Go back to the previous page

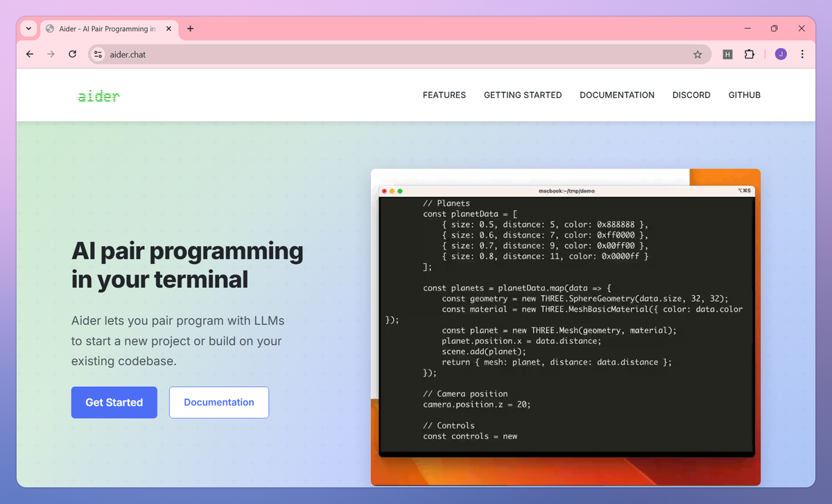pyautogui.click(x=29, y=54)
